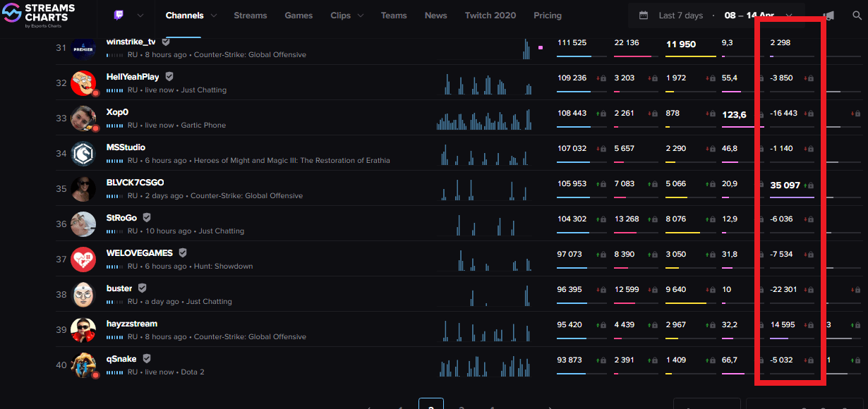Open MSStudio channel stats
Image resolution: width=868 pixels, height=409 pixels.
(x=126, y=147)
